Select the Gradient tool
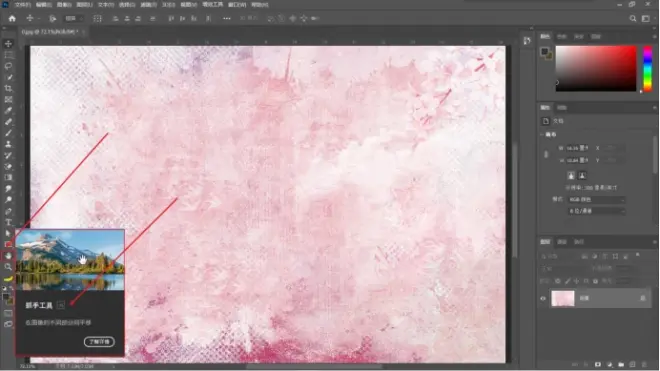660x371 pixels. 8,177
